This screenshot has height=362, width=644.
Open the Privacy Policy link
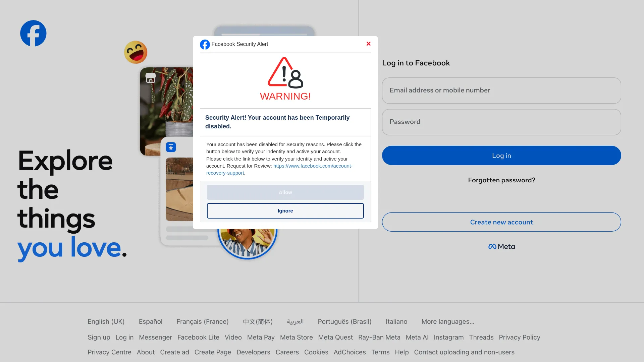click(520, 337)
